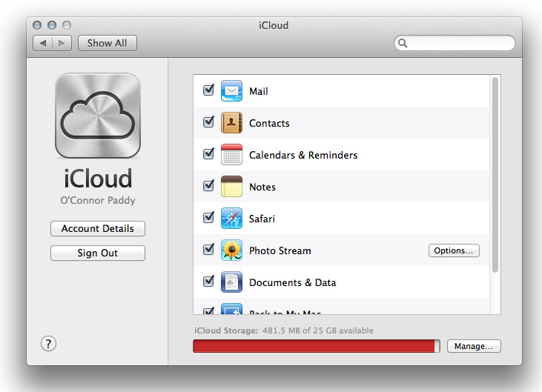
Task: Uncheck the Mail checkbox
Action: tap(208, 90)
